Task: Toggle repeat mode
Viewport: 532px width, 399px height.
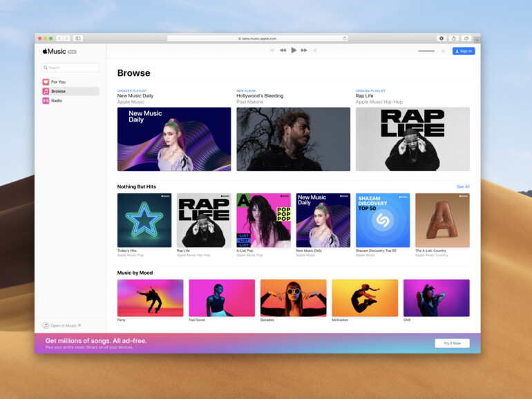Action: coord(315,50)
